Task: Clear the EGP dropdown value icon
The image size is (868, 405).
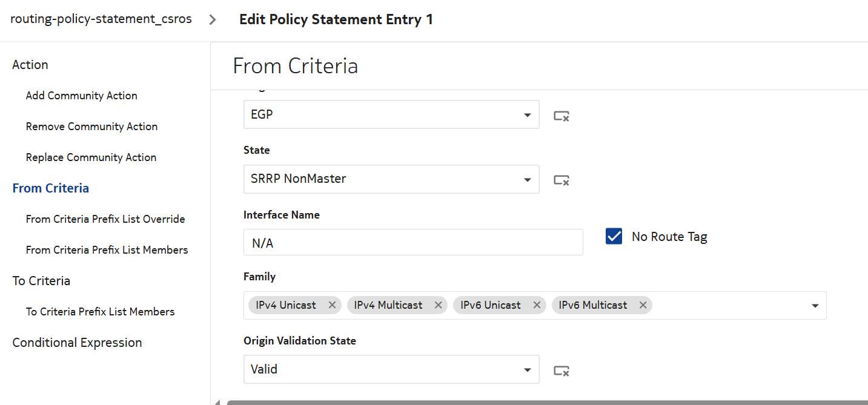Action: pos(561,116)
